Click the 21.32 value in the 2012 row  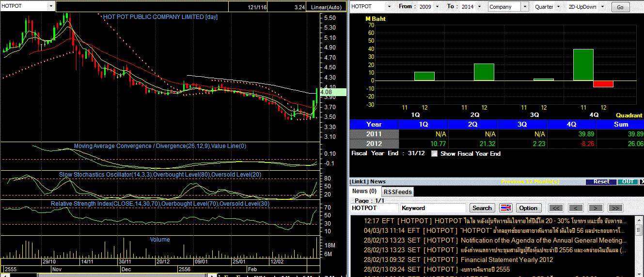point(487,144)
